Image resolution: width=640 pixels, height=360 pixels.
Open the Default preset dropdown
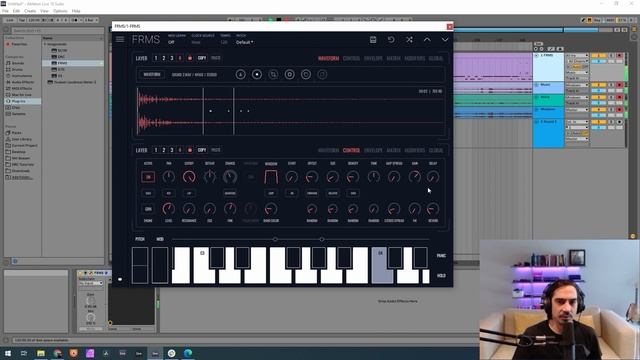click(244, 42)
